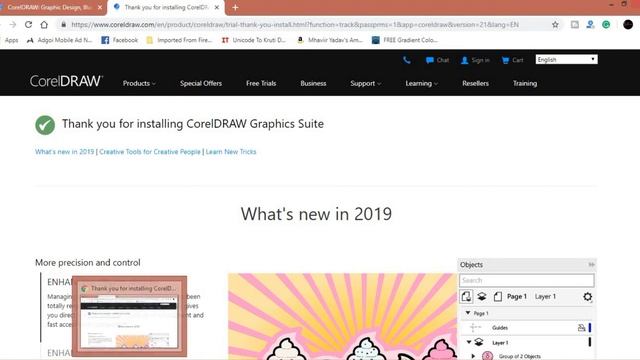Open Resellers menu item
Screen dimensions: 640x360
(x=475, y=83)
